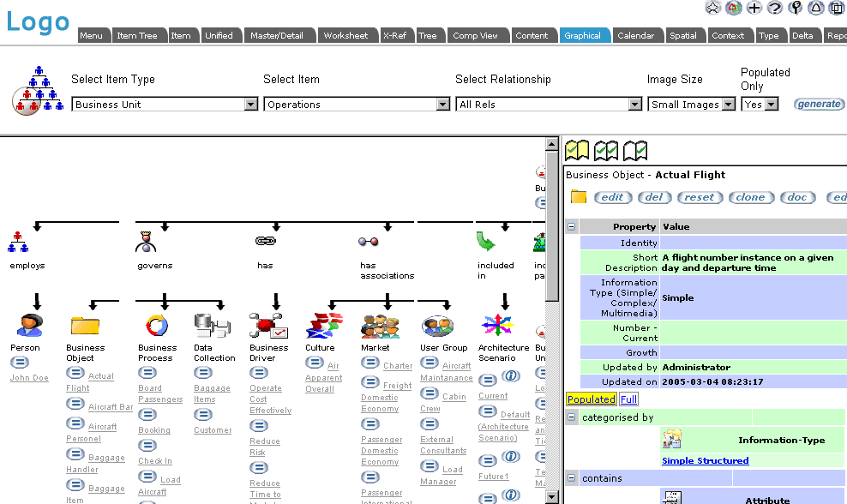Click the key icon in top toolbar
Image resolution: width=847 pixels, height=504 pixels.
point(795,8)
